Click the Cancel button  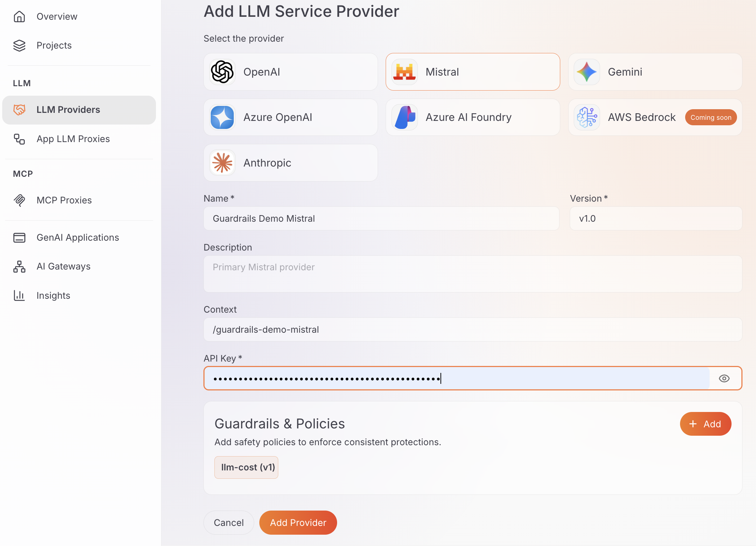229,523
